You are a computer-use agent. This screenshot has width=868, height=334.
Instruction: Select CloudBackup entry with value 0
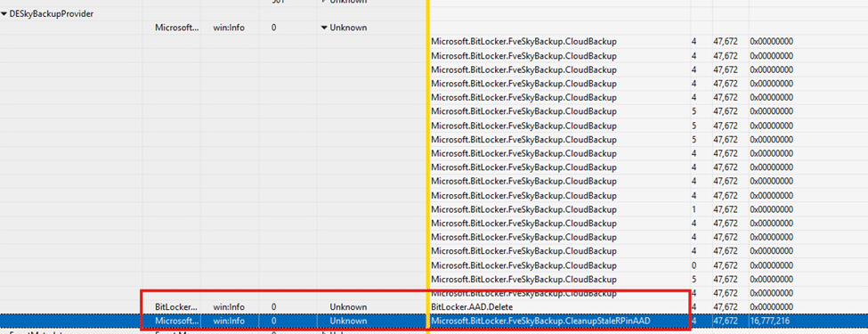523,265
